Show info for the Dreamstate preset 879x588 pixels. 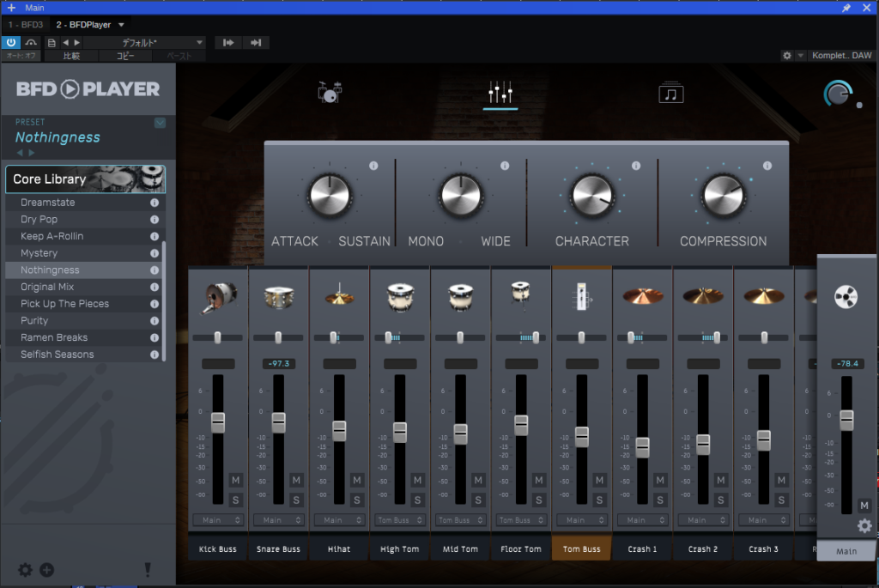click(x=155, y=203)
